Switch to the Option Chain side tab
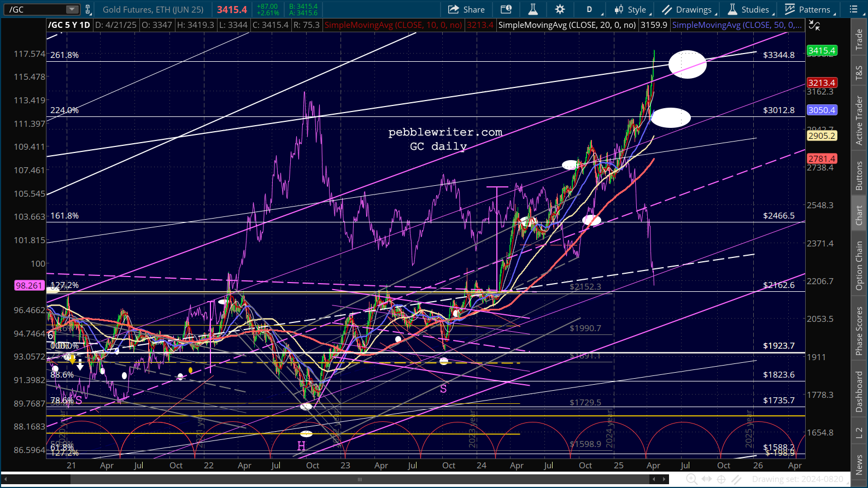The height and width of the screenshot is (488, 868). (x=859, y=266)
